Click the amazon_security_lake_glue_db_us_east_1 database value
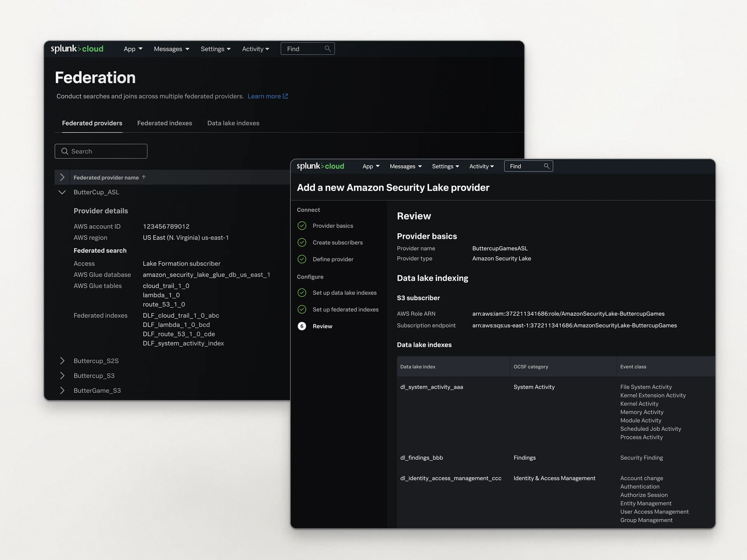 [x=206, y=275]
